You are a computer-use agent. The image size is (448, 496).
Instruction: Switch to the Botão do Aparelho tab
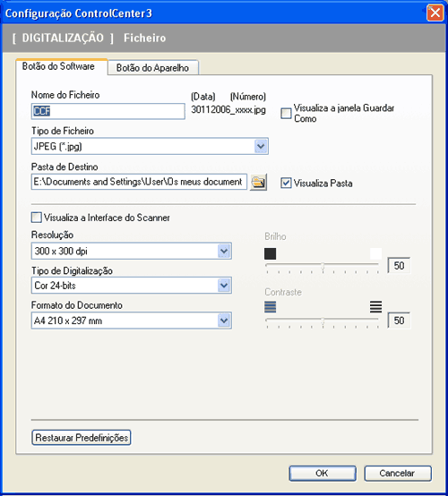click(x=152, y=68)
